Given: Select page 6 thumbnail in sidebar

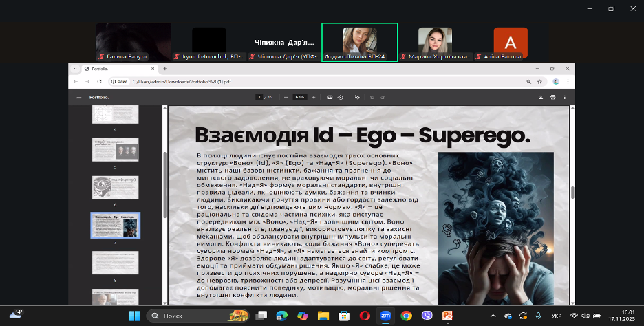Looking at the screenshot, I should point(115,186).
